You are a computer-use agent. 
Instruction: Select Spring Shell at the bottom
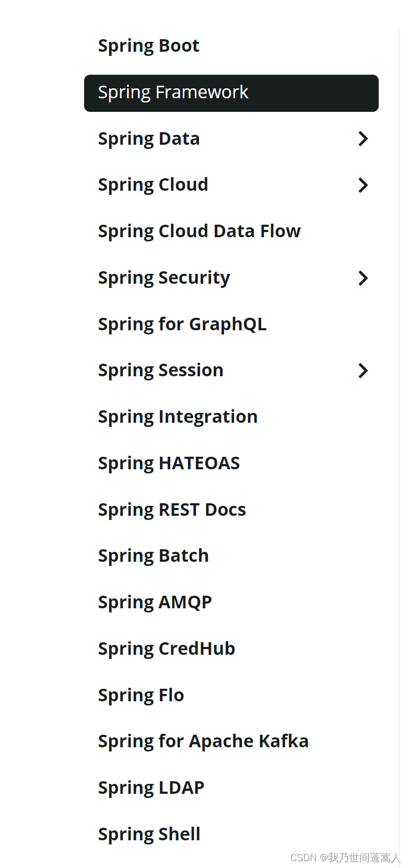coord(149,834)
